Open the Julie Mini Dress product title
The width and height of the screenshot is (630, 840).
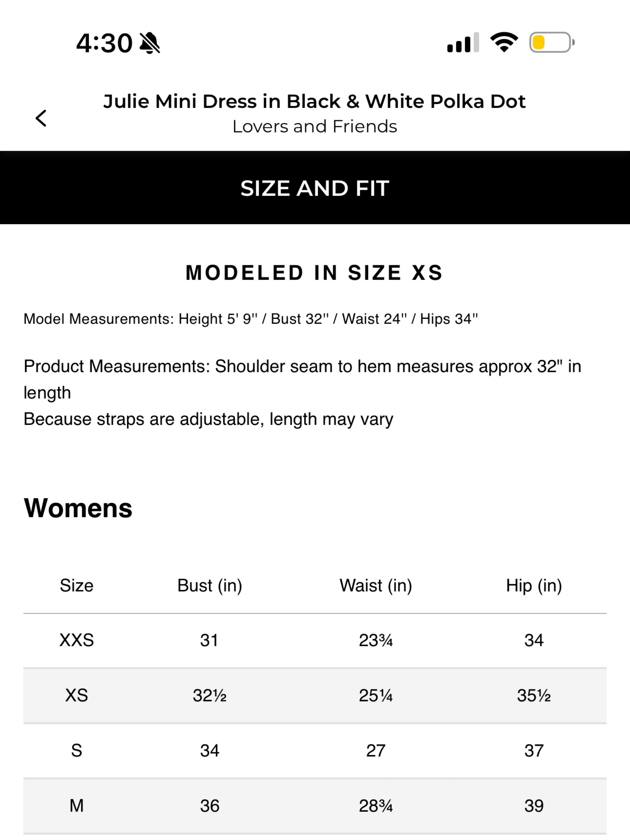(314, 101)
